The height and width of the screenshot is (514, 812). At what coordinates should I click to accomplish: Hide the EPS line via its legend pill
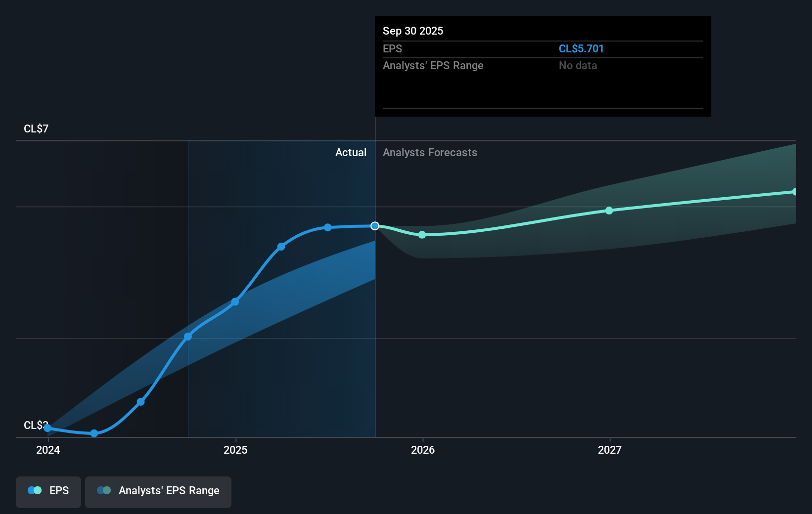(x=48, y=492)
